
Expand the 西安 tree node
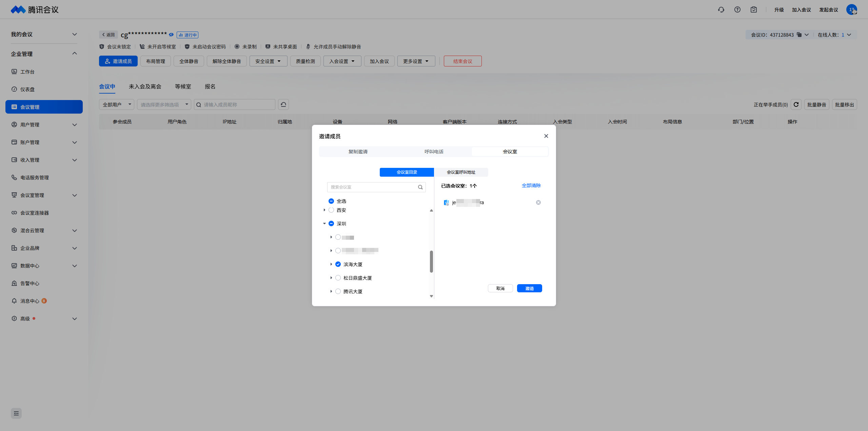tap(324, 210)
